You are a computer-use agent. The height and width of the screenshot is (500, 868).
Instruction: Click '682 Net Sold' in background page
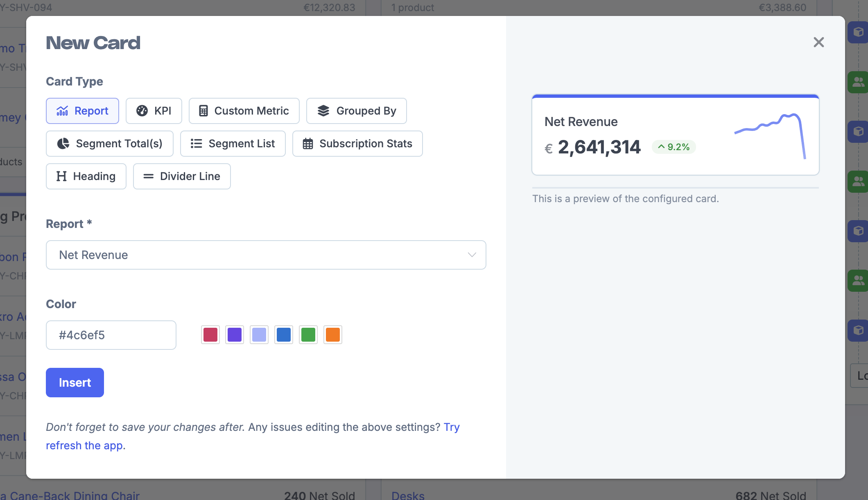coord(771,495)
